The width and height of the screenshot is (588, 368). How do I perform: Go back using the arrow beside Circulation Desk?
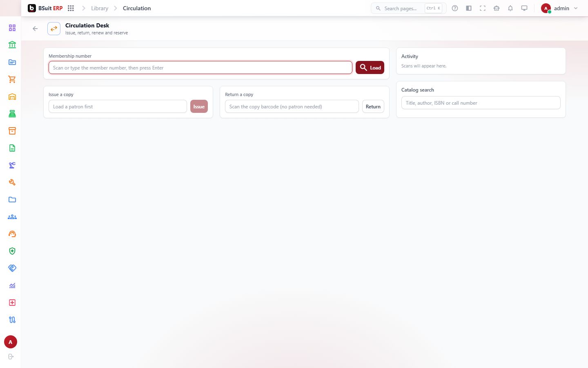35,29
